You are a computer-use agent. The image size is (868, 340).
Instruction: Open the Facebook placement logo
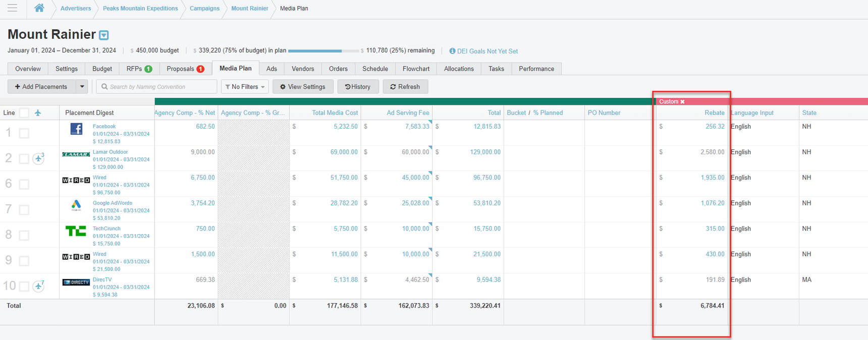[x=76, y=129]
